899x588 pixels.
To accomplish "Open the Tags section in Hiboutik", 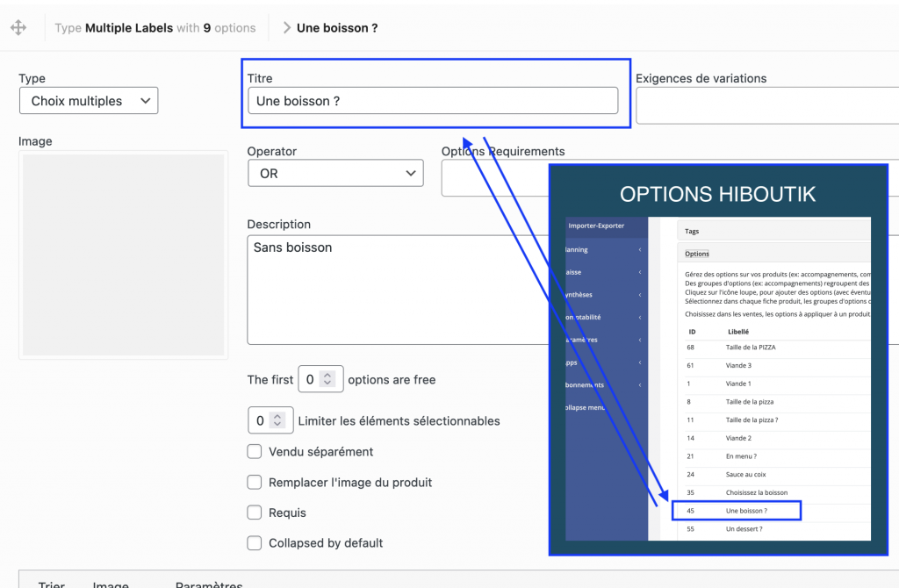I will click(693, 232).
